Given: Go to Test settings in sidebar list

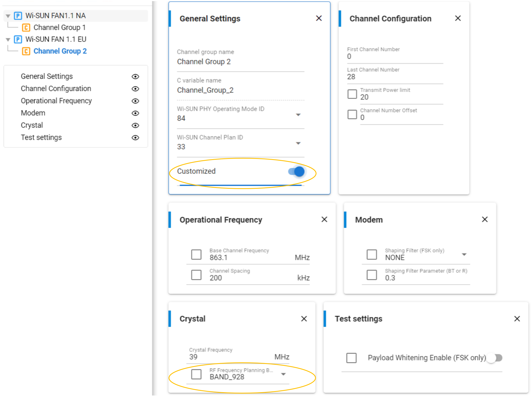Looking at the screenshot, I should (41, 137).
